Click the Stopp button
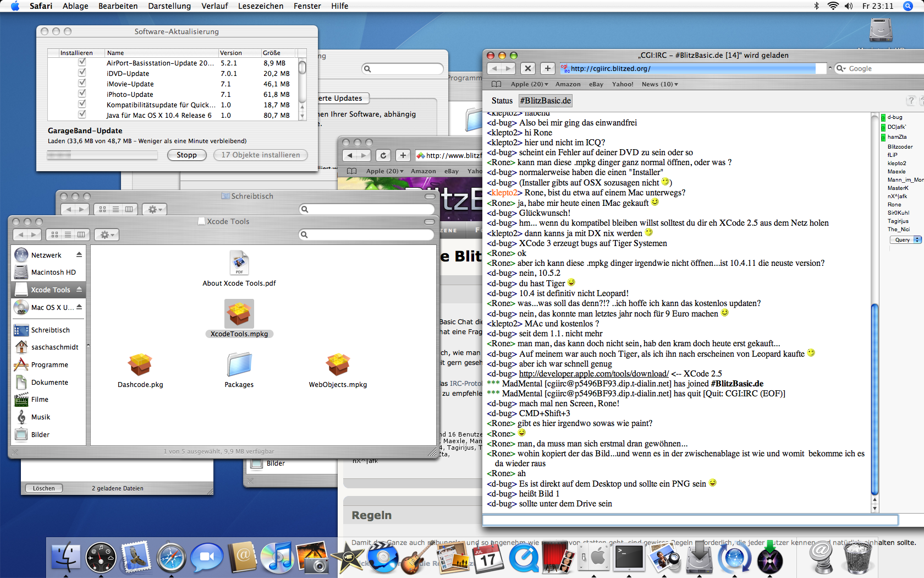The height and width of the screenshot is (578, 924). (x=186, y=155)
